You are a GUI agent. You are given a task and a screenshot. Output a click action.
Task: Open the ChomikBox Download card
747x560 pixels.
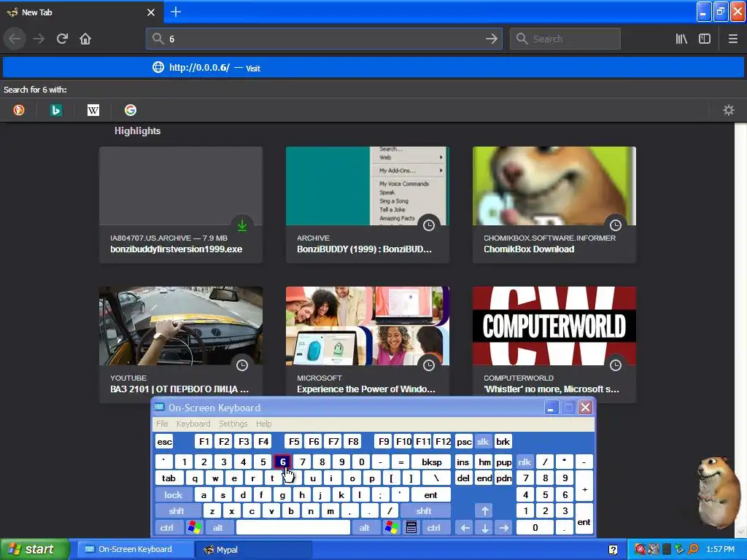pos(554,204)
